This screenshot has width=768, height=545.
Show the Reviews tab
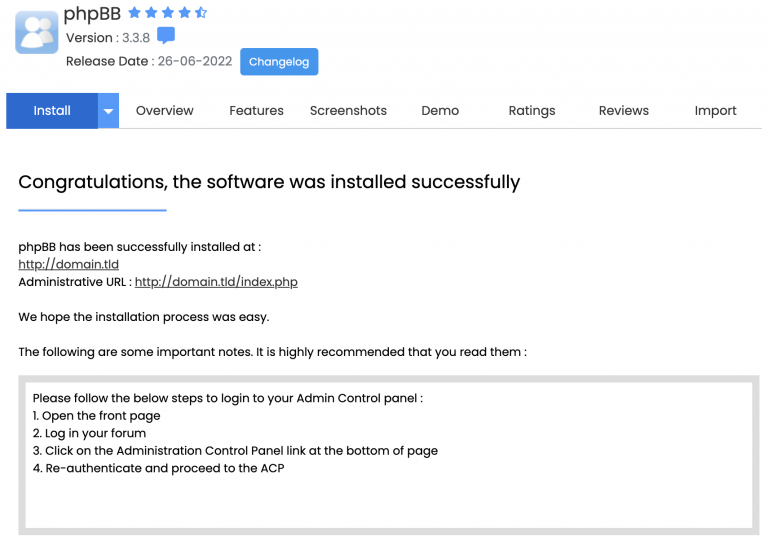(624, 111)
